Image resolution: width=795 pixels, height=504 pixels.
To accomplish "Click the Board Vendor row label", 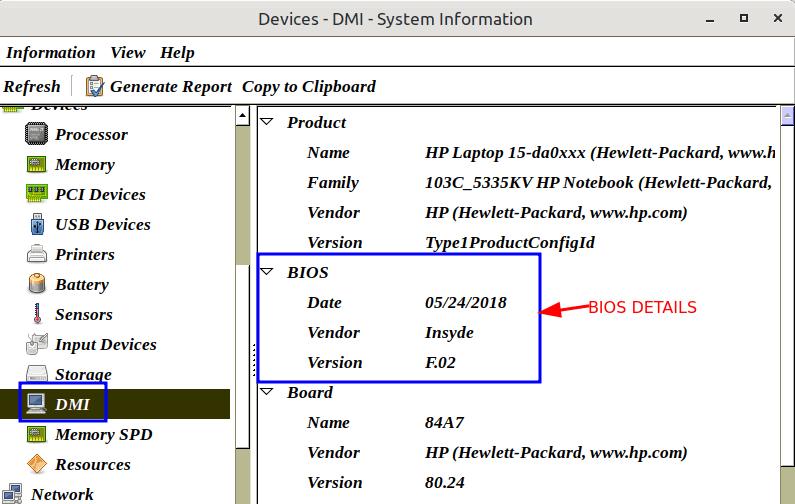I will coord(333,452).
